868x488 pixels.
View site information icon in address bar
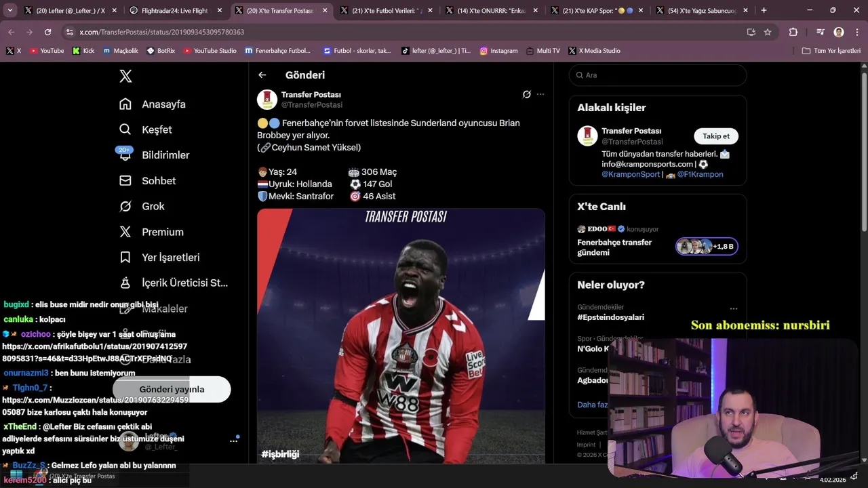69,32
